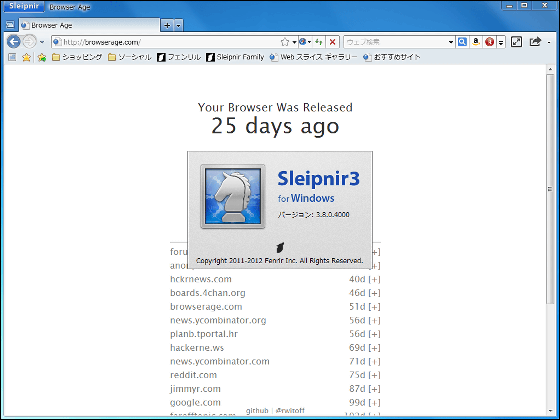
Task: Open the ショッピング bookmark folder
Action: pyautogui.click(x=77, y=57)
